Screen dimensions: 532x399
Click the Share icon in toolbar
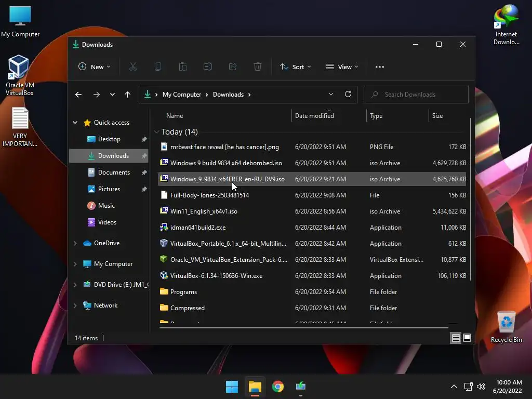[233, 67]
